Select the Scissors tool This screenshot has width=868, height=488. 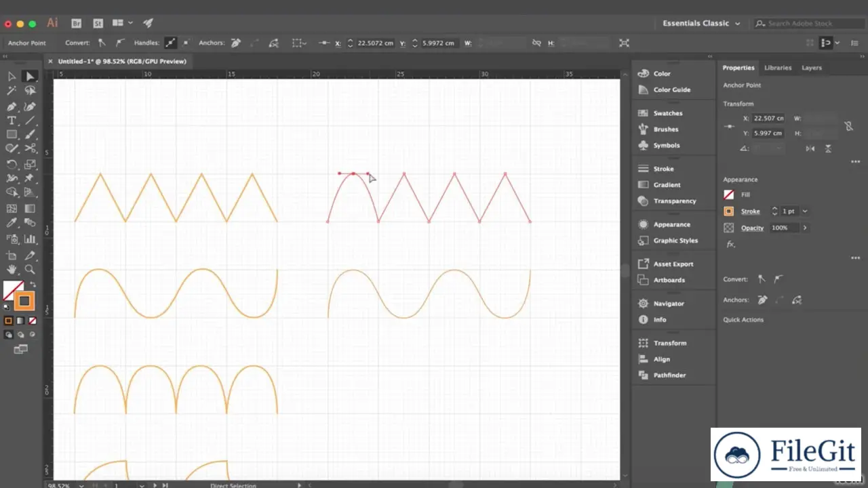pos(30,149)
